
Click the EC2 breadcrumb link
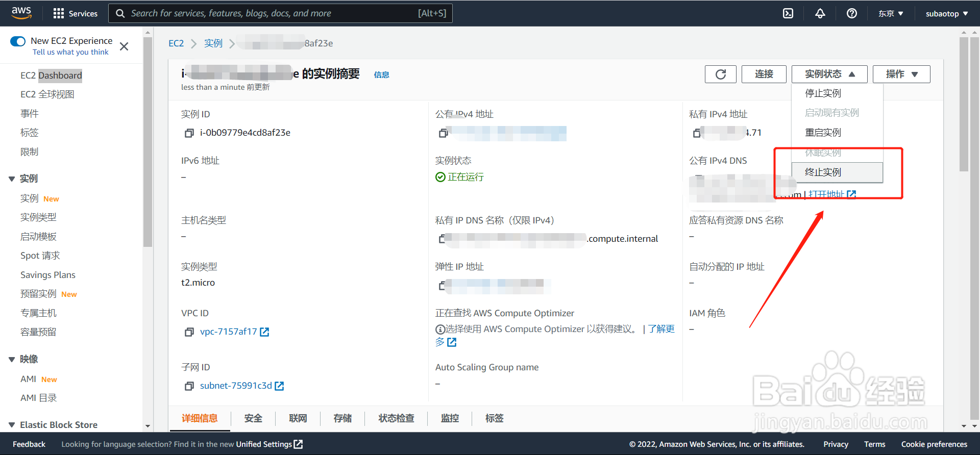tap(176, 43)
